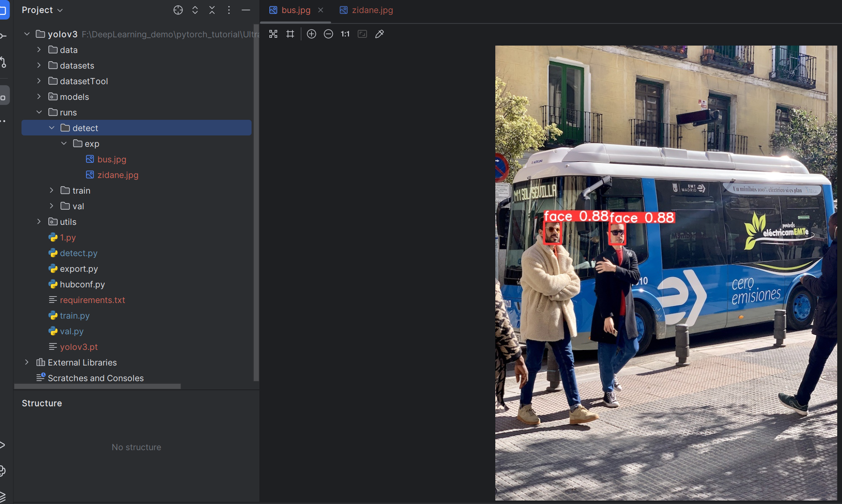The height and width of the screenshot is (504, 842).
Task: Zoom in on the image
Action: click(x=312, y=34)
